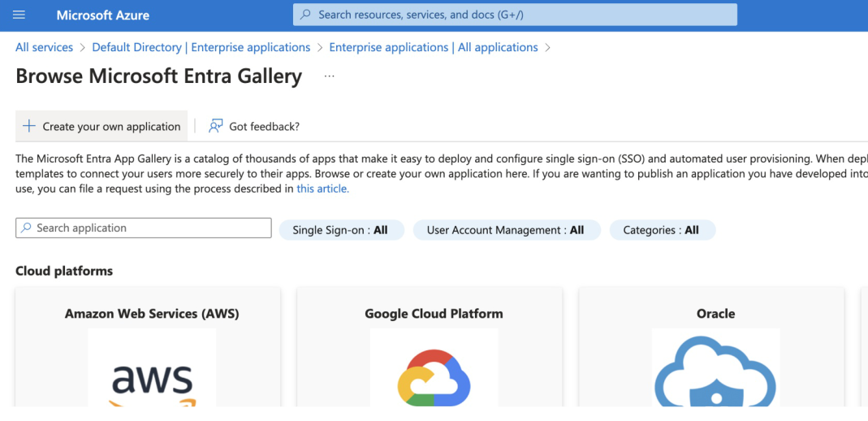Focus the Search application field
The width and height of the screenshot is (868, 421).
pyautogui.click(x=144, y=228)
